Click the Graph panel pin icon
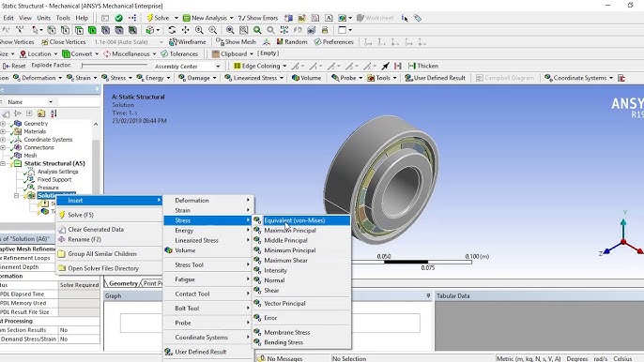Image resolution: width=644 pixels, height=362 pixels. coord(428,295)
